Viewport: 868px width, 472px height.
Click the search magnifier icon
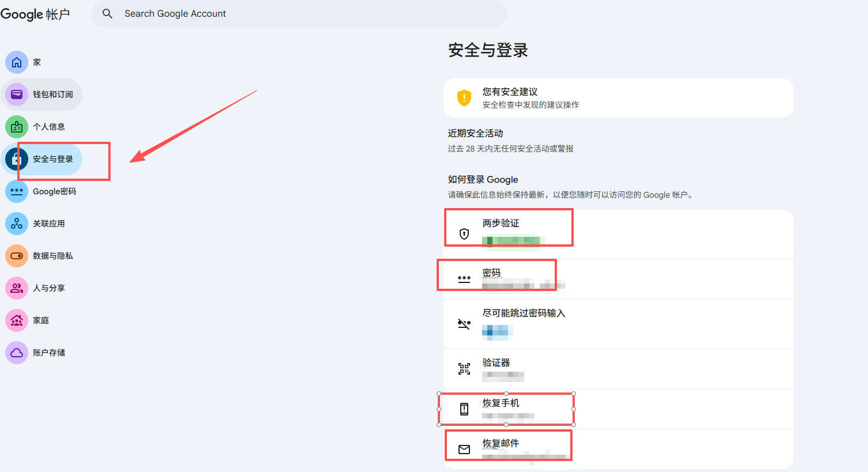[107, 13]
